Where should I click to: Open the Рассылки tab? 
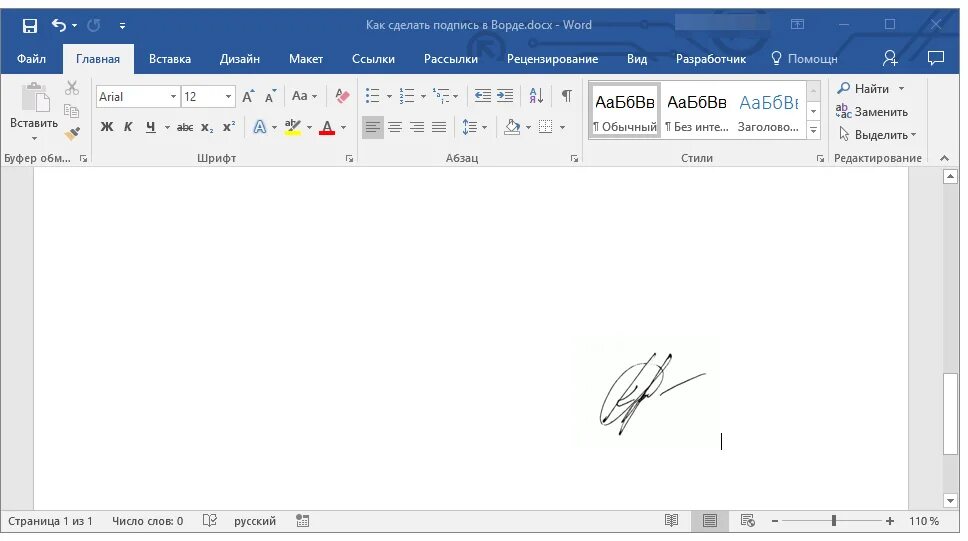click(451, 59)
